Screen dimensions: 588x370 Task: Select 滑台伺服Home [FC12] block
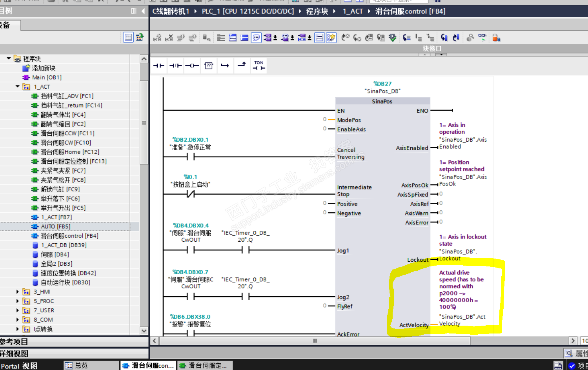point(70,152)
